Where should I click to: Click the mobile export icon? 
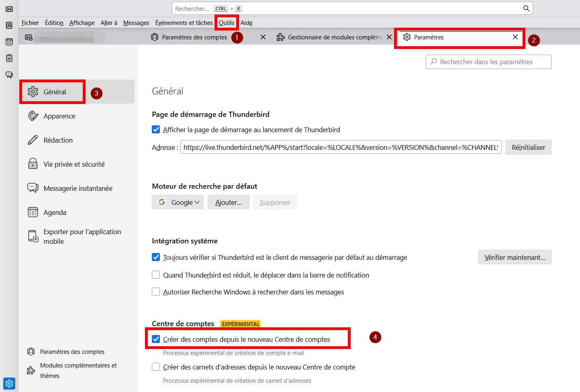[x=33, y=236]
